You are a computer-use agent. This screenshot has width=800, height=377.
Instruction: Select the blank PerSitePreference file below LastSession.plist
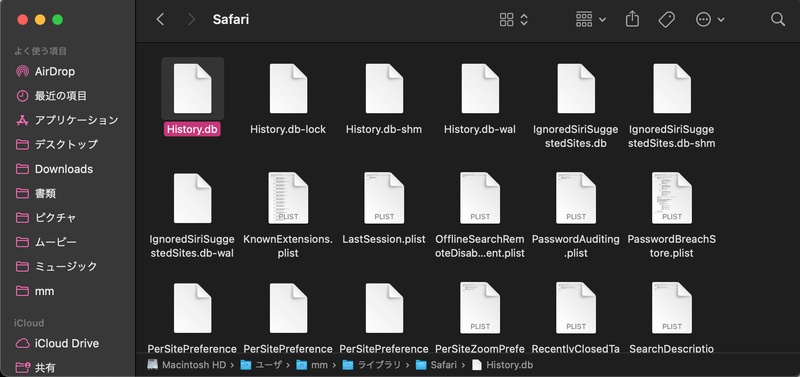[x=384, y=308]
